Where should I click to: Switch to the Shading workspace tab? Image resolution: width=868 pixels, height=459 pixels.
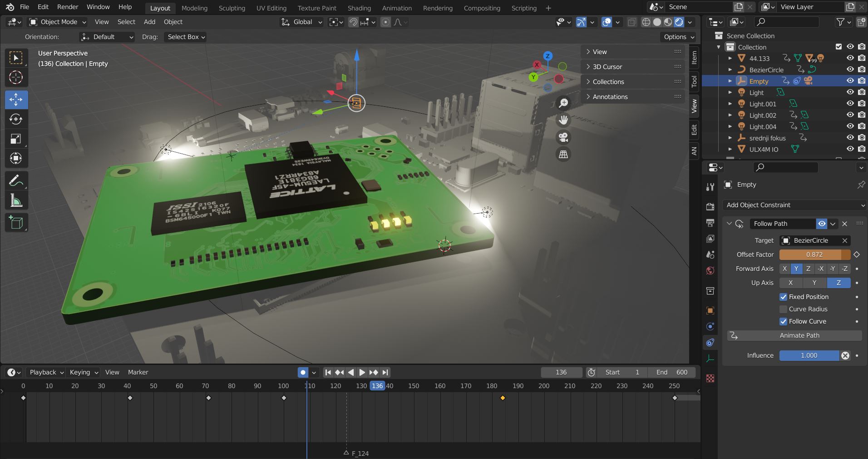click(x=359, y=8)
